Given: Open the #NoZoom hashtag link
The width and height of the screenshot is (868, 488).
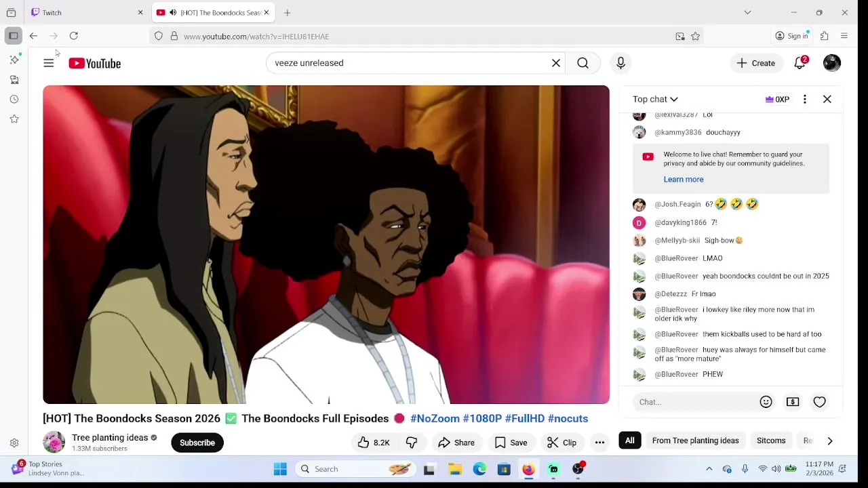Looking at the screenshot, I should click(435, 419).
